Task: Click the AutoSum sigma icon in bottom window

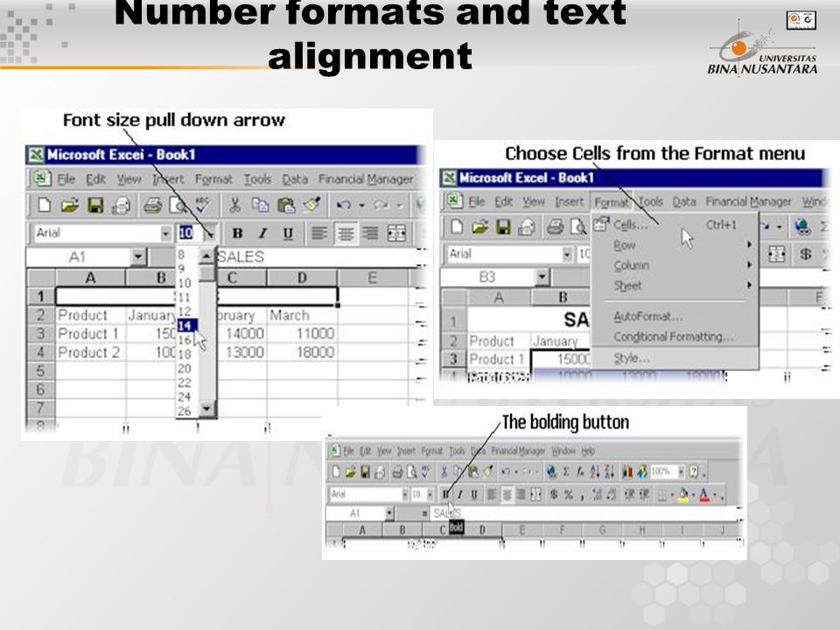Action: (x=567, y=472)
